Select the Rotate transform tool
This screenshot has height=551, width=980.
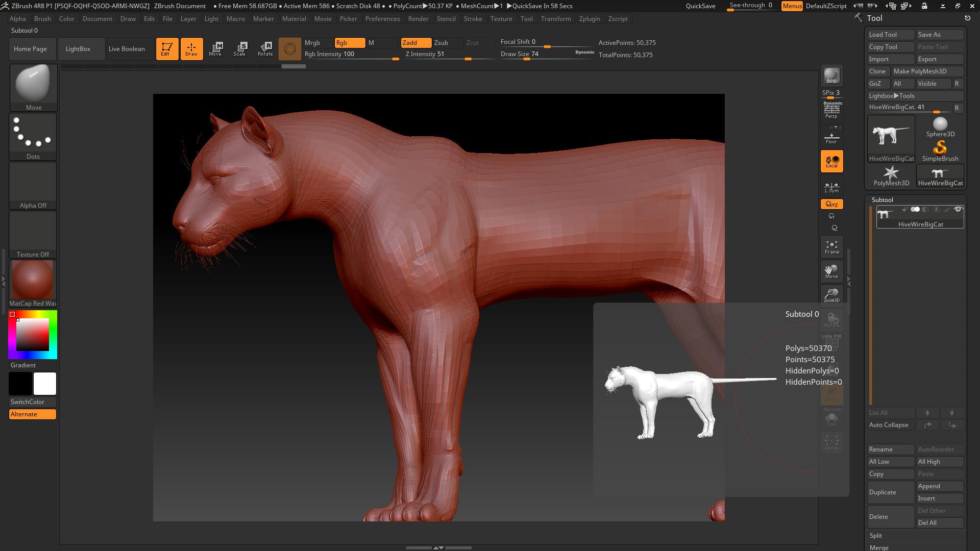coord(265,49)
